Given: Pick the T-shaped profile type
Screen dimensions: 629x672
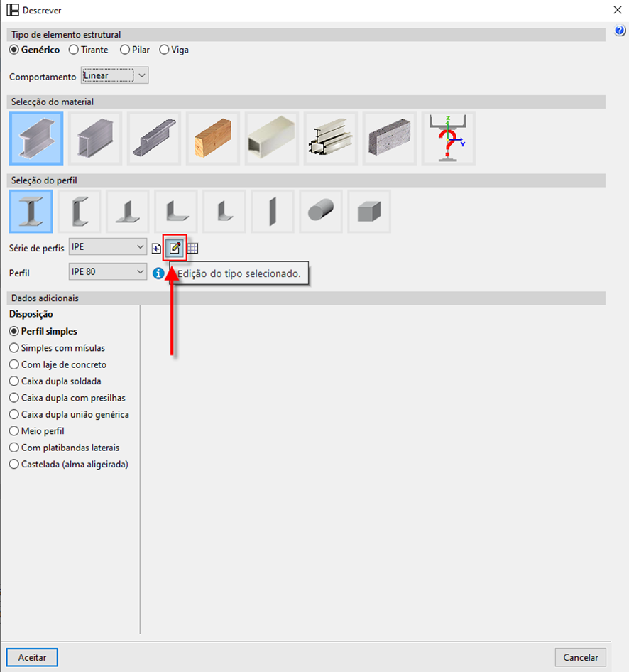Looking at the screenshot, I should click(128, 211).
